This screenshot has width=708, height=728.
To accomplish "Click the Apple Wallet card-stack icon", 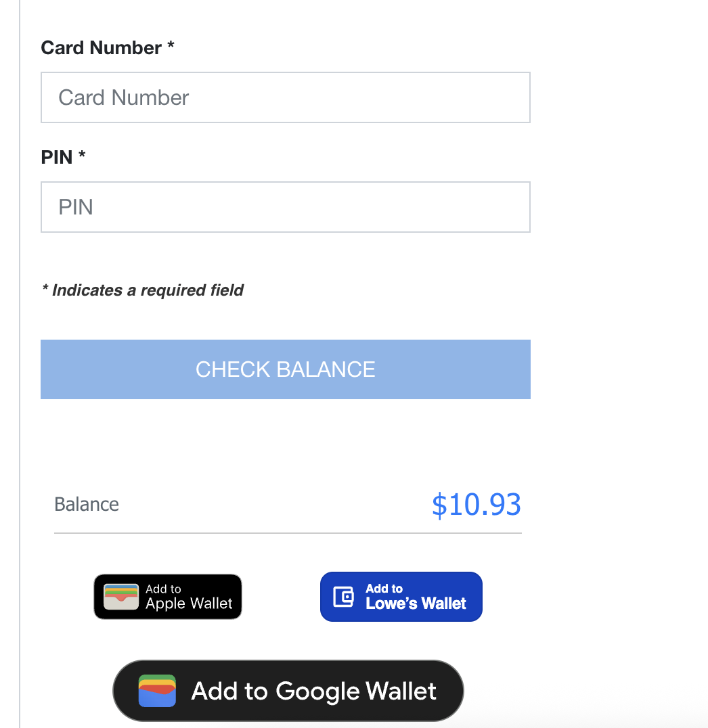I will pos(121,597).
